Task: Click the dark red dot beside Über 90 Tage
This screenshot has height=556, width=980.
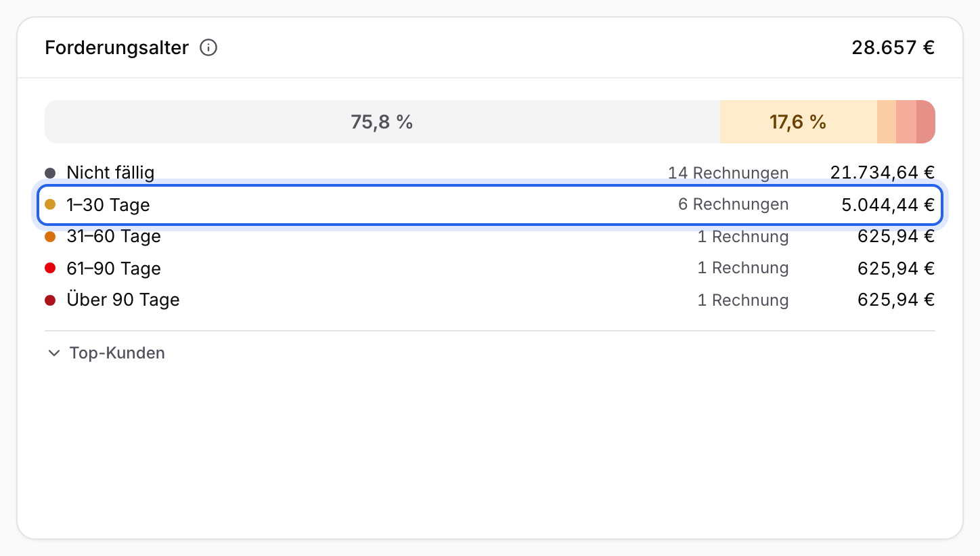Action: point(50,300)
